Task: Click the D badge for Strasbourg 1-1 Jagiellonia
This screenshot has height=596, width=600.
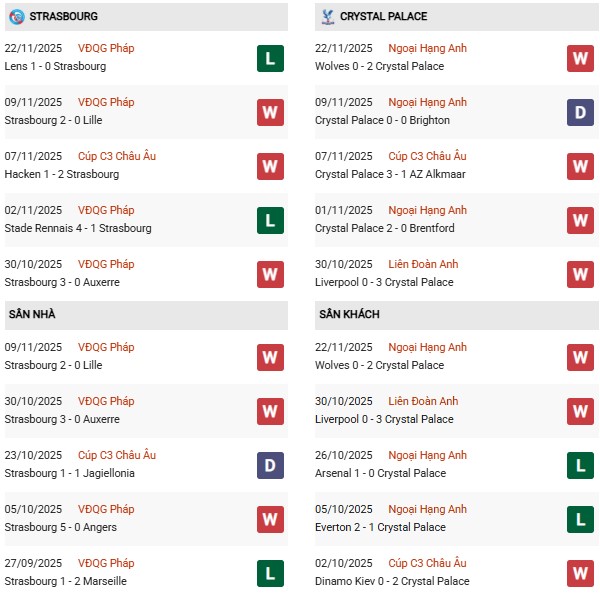Action: 269,465
